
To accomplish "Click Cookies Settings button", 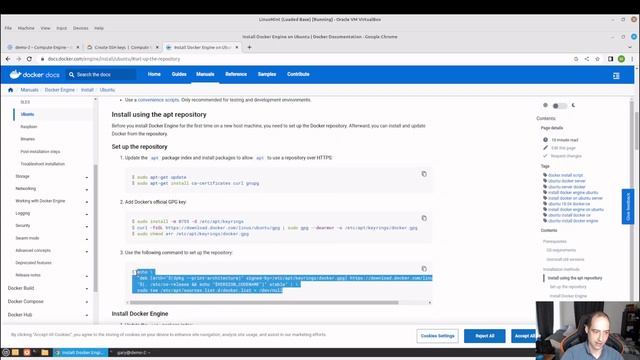I will [x=438, y=336].
